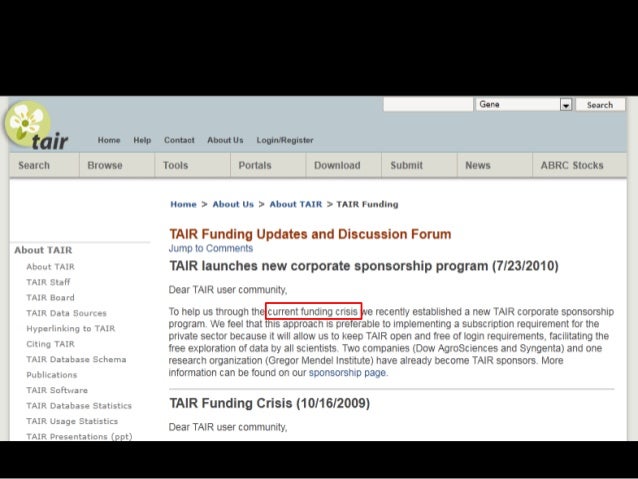Open TAIR Board in the sidebar
The width and height of the screenshot is (638, 479).
50,297
